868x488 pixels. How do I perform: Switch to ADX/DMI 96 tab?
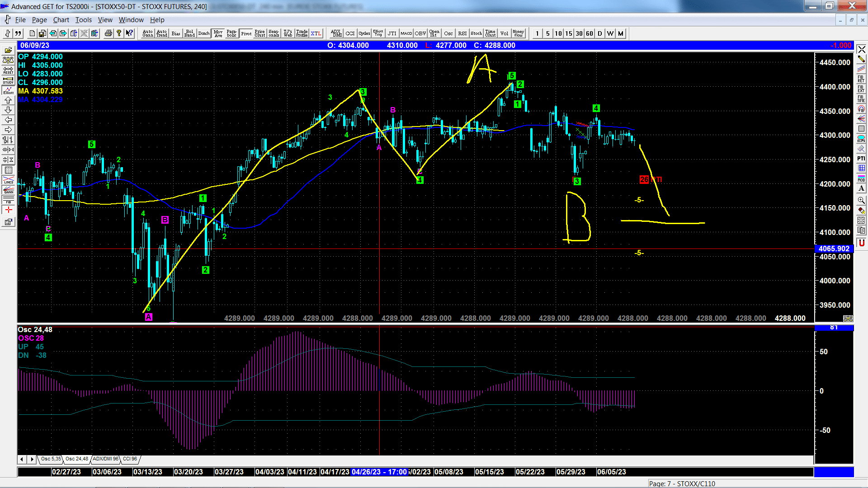click(105, 459)
